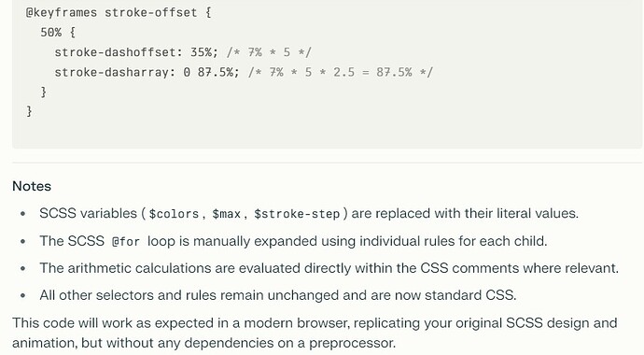Click the final closing brace of keyframes block
The width and height of the screenshot is (644, 355).
pos(29,111)
